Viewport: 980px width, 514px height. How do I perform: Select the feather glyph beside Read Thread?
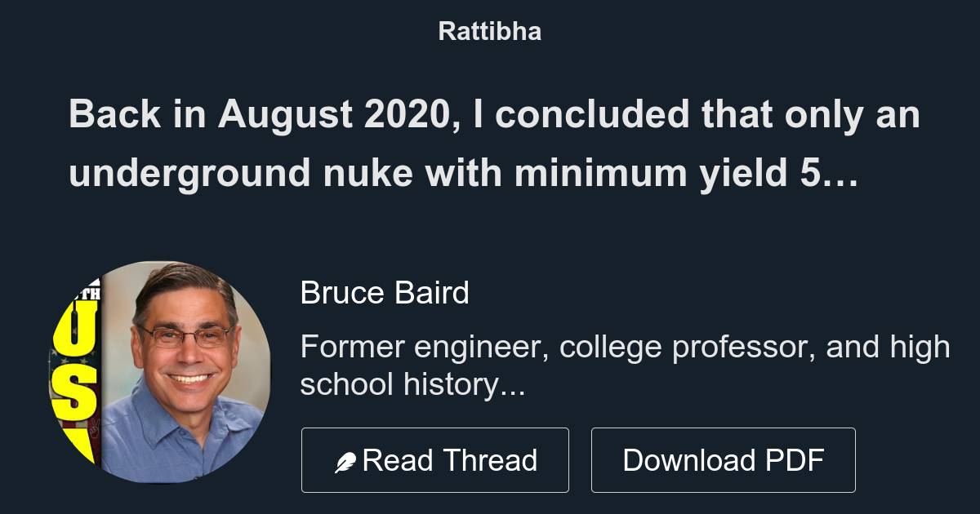click(x=345, y=459)
